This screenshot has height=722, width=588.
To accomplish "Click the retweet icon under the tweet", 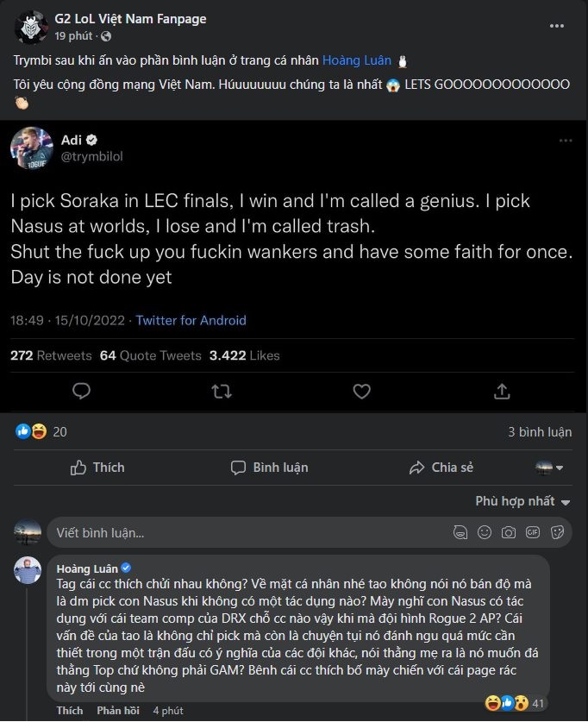I will (222, 392).
